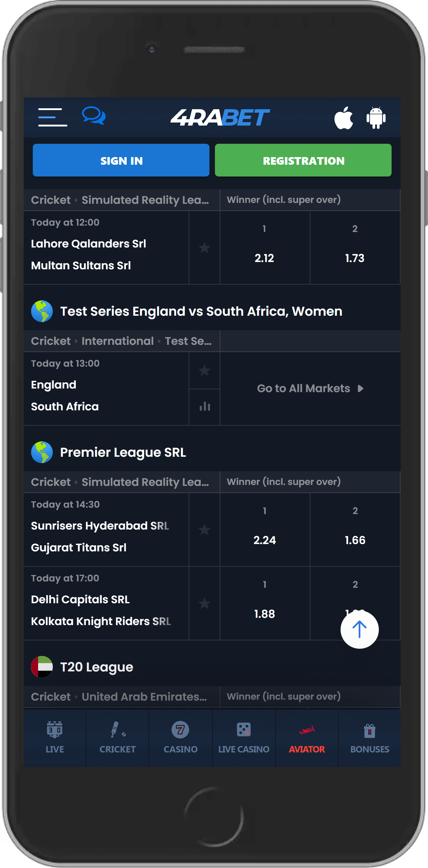Add Sunrisers Hyderabad match to favorites
Image resolution: width=428 pixels, height=868 pixels.
pyautogui.click(x=204, y=530)
